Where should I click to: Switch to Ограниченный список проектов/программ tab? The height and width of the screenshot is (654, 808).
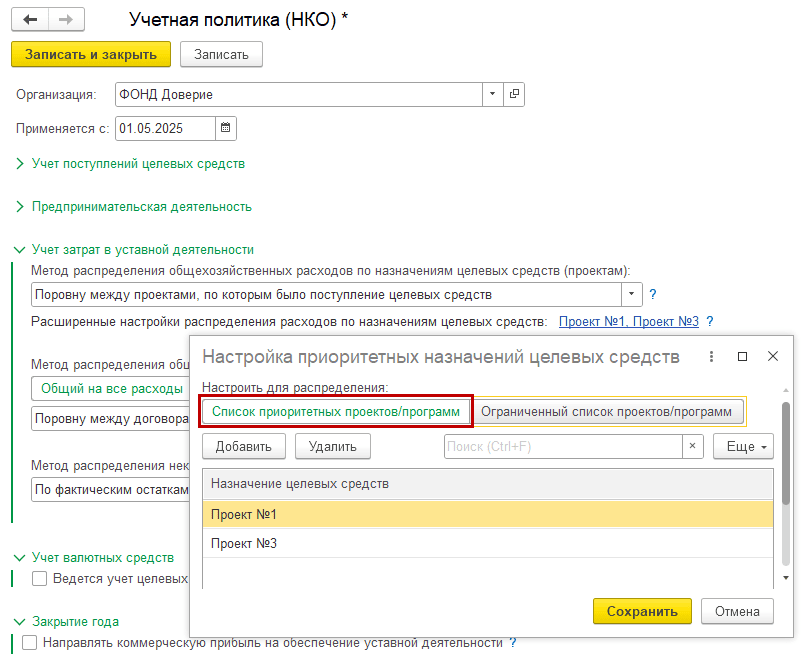point(609,411)
